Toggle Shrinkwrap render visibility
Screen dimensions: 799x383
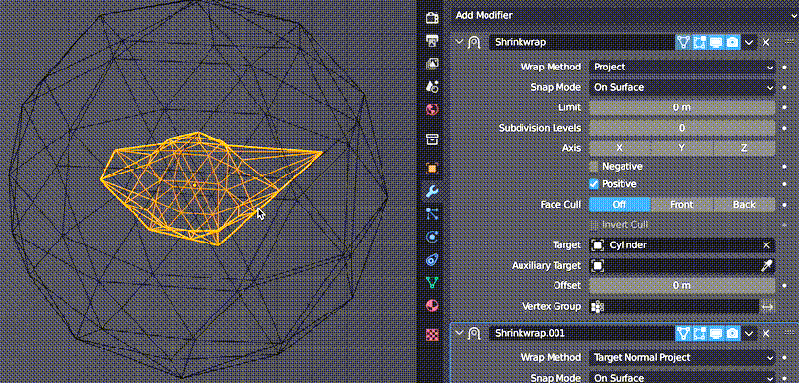[732, 42]
